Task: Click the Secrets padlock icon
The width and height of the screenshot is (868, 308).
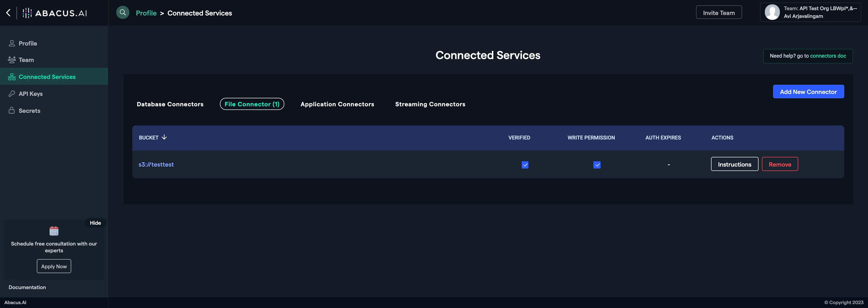Action: pos(11,110)
